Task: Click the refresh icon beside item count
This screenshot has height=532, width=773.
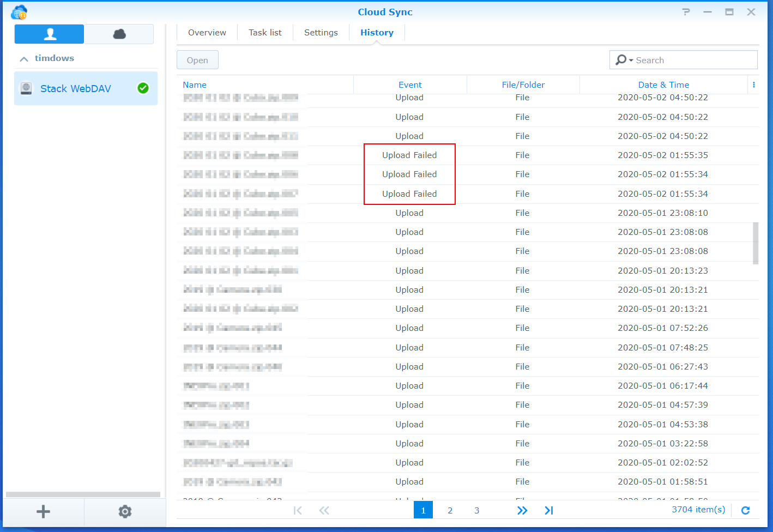Action: (x=745, y=510)
